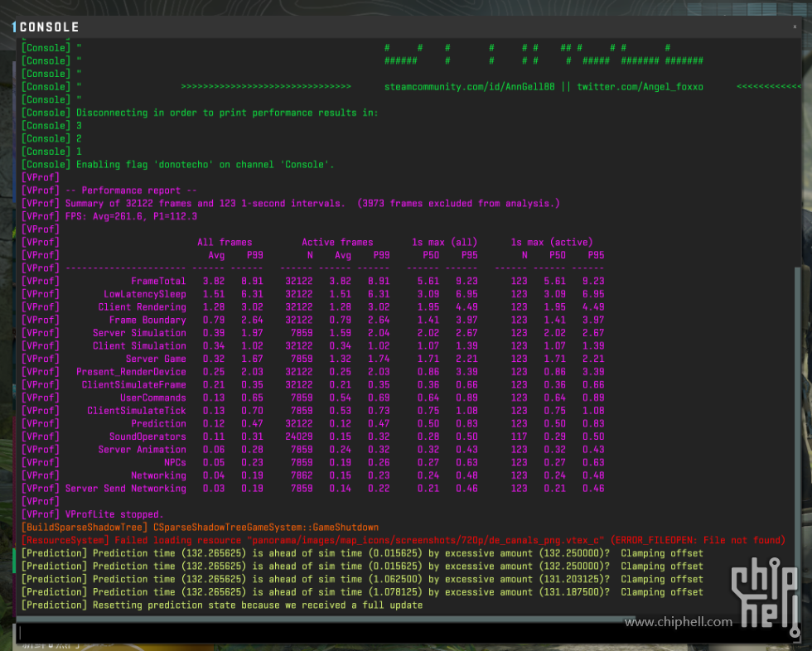The image size is (812, 651).
Task: Click the BuildSparseShadowTree log line
Action: (x=199, y=528)
